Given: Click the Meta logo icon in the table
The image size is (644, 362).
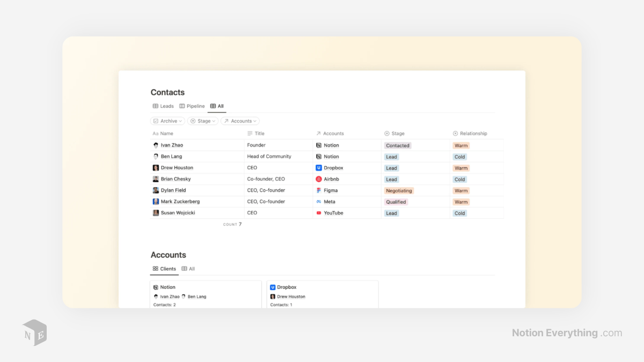Looking at the screenshot, I should point(319,202).
